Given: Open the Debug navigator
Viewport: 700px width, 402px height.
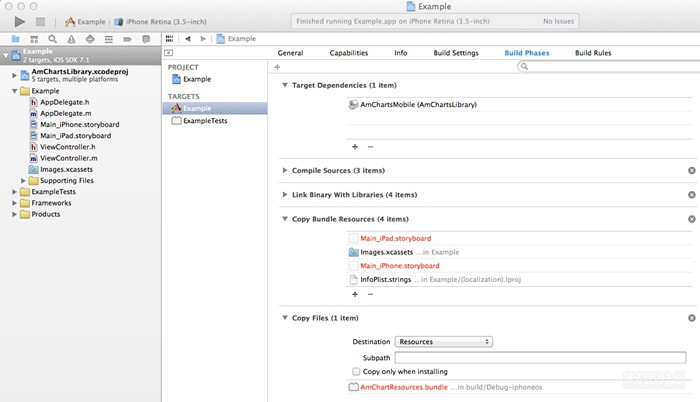Looking at the screenshot, I should 108,39.
